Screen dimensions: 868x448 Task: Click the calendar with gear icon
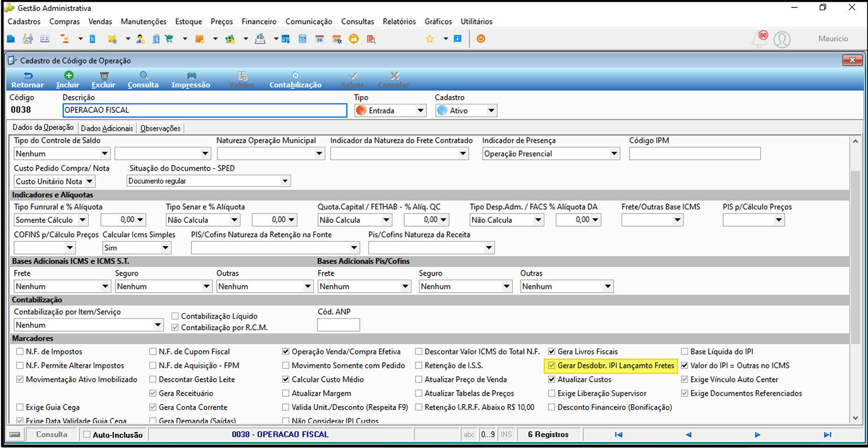337,39
